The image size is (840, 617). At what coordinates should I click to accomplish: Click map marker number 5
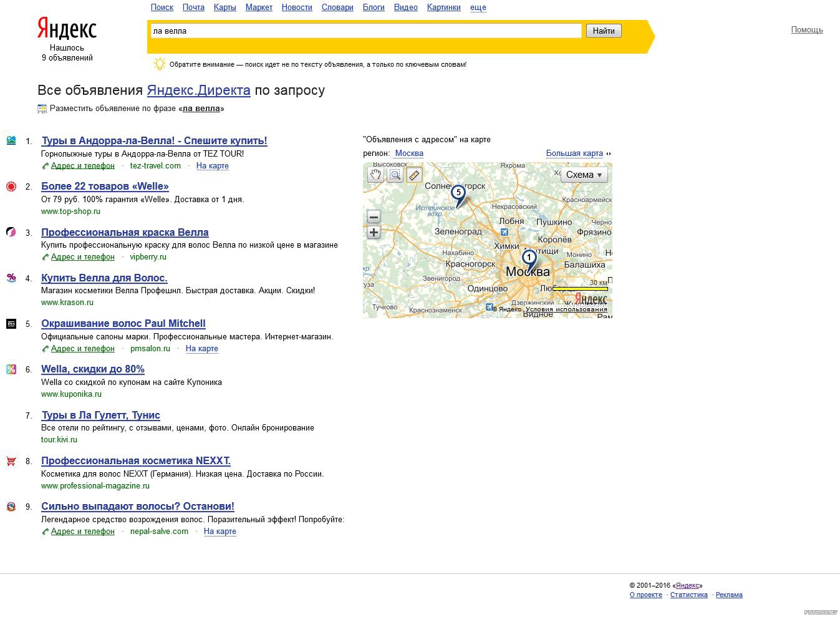(458, 195)
